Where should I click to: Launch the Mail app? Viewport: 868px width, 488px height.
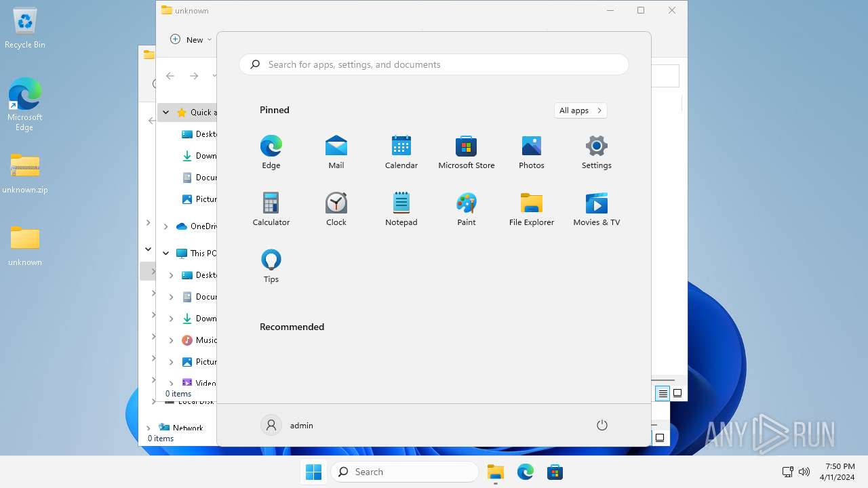click(x=336, y=152)
